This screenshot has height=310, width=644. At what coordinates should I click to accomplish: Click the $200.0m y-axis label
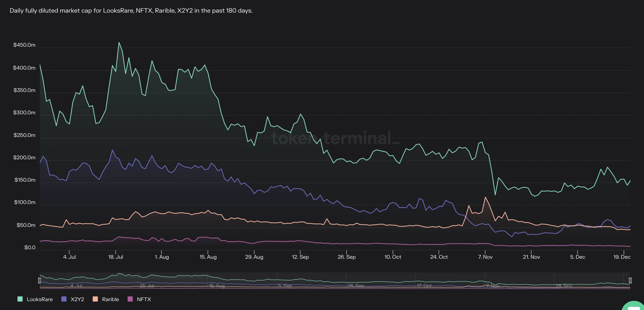(x=24, y=158)
